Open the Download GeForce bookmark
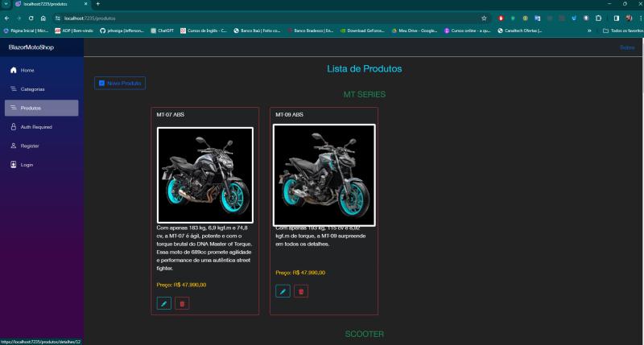 point(362,31)
